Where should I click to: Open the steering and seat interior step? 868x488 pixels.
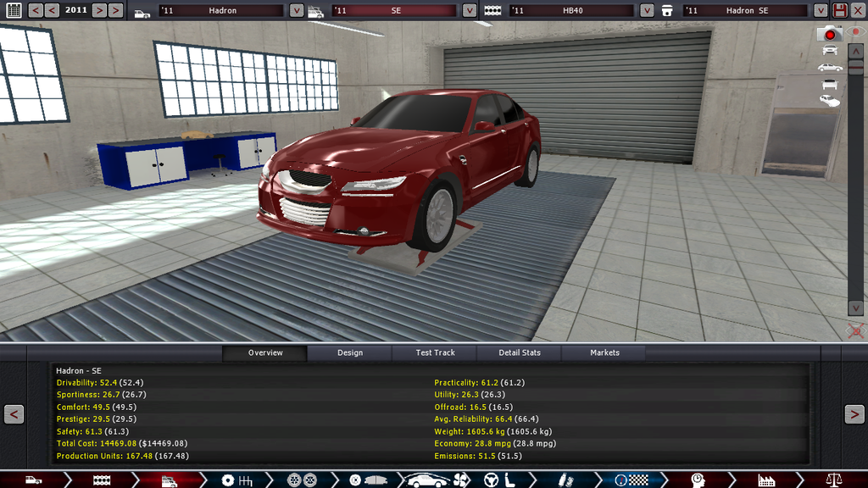coord(500,480)
